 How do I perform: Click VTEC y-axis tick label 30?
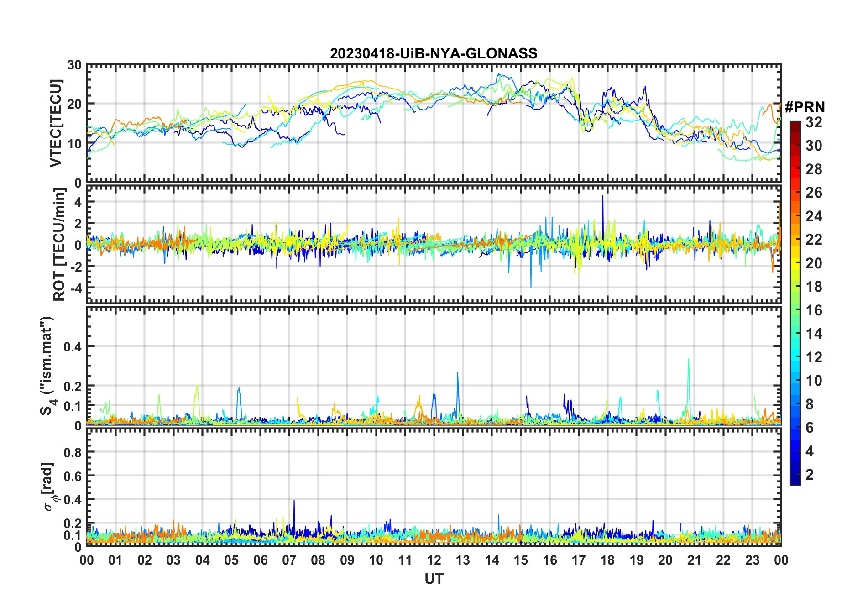pos(74,65)
